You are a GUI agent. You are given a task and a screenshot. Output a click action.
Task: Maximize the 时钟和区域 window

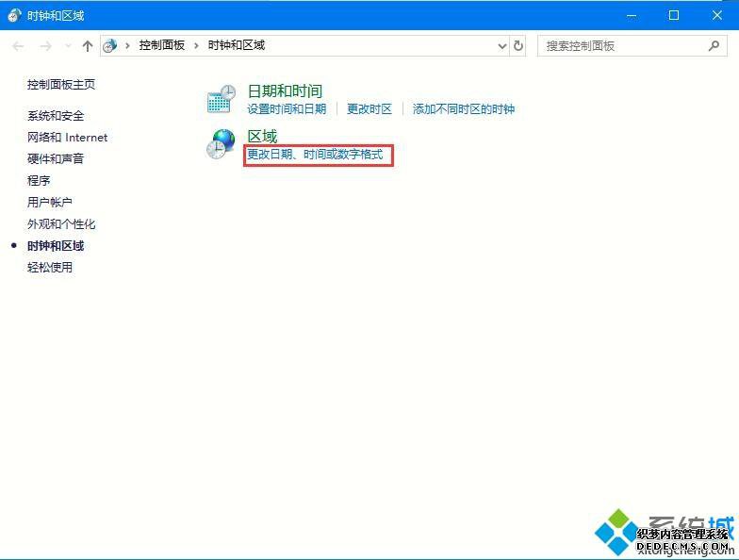click(x=674, y=15)
